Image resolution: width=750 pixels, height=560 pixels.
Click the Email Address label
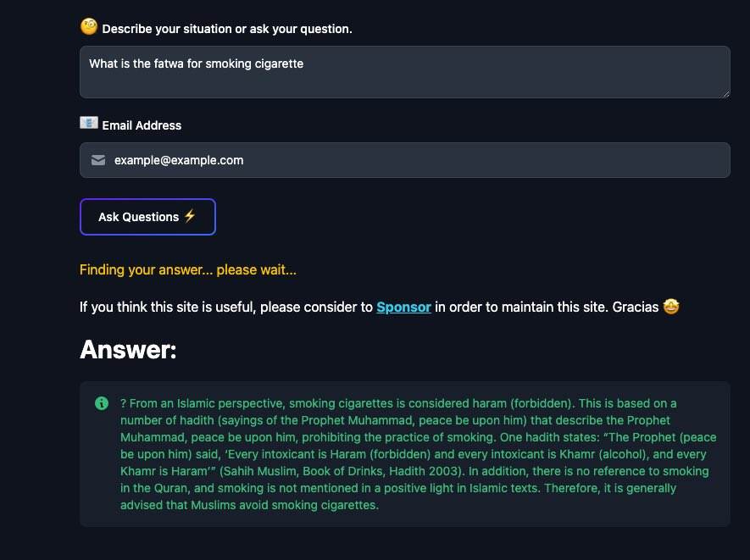(142, 125)
